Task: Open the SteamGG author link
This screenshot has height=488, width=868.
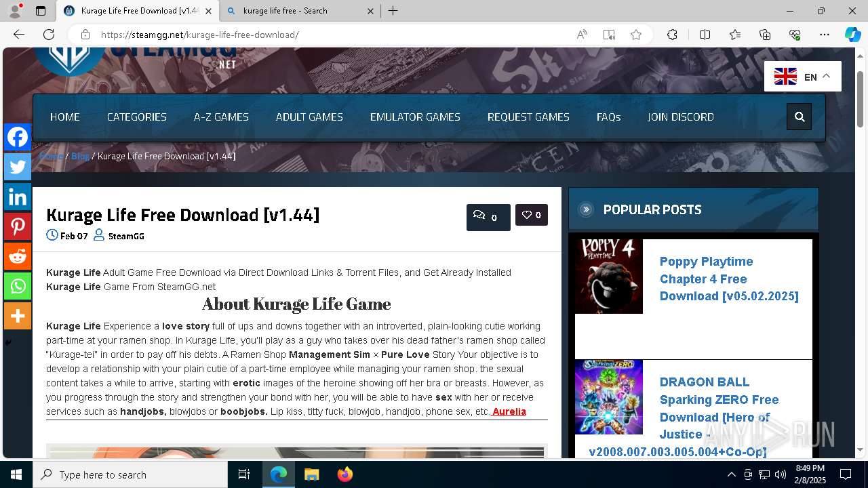Action: point(126,236)
